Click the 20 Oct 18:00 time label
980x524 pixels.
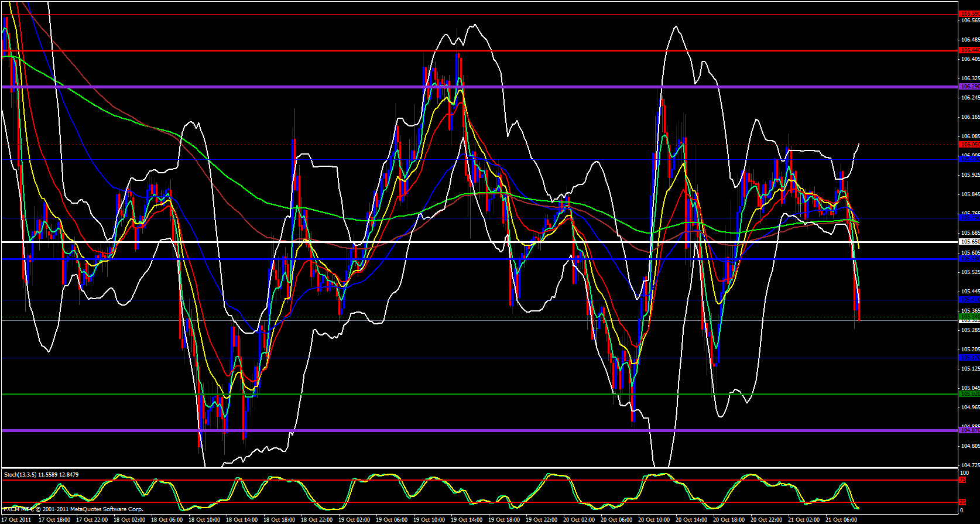(x=729, y=519)
